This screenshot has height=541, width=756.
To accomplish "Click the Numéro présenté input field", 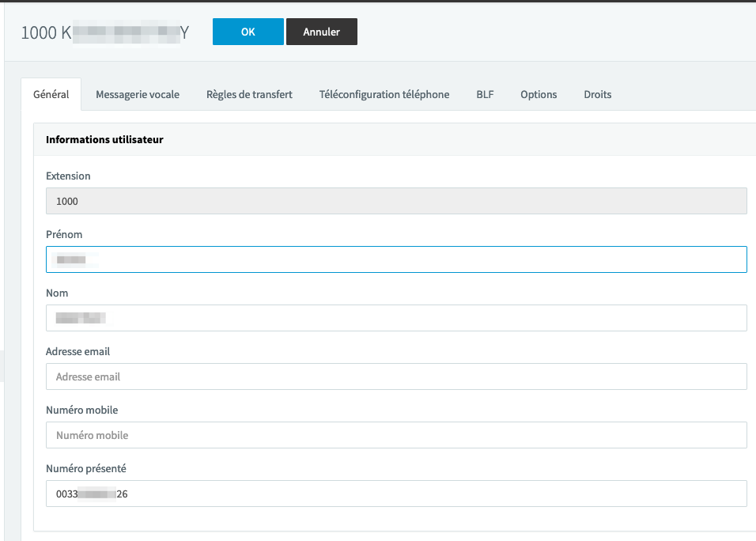I will (396, 494).
